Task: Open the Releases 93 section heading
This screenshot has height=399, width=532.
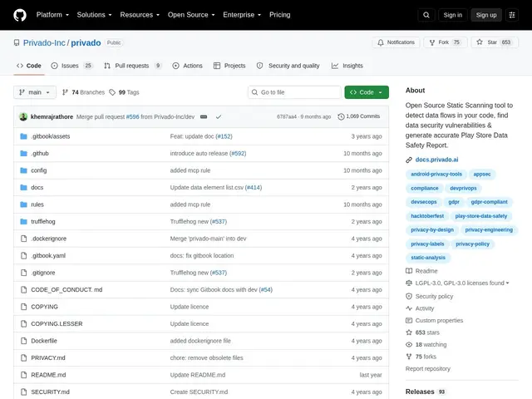Action: point(426,392)
